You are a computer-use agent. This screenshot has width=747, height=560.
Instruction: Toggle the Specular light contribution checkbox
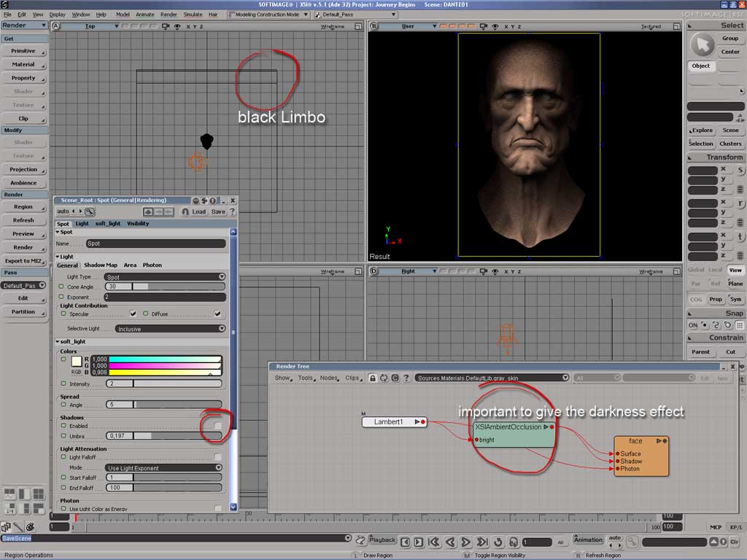tap(133, 314)
